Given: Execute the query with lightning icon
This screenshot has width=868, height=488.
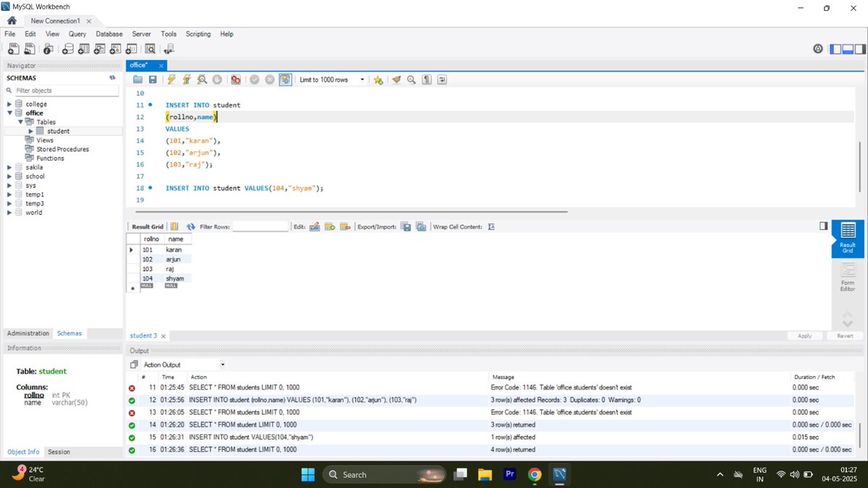Looking at the screenshot, I should [x=171, y=80].
